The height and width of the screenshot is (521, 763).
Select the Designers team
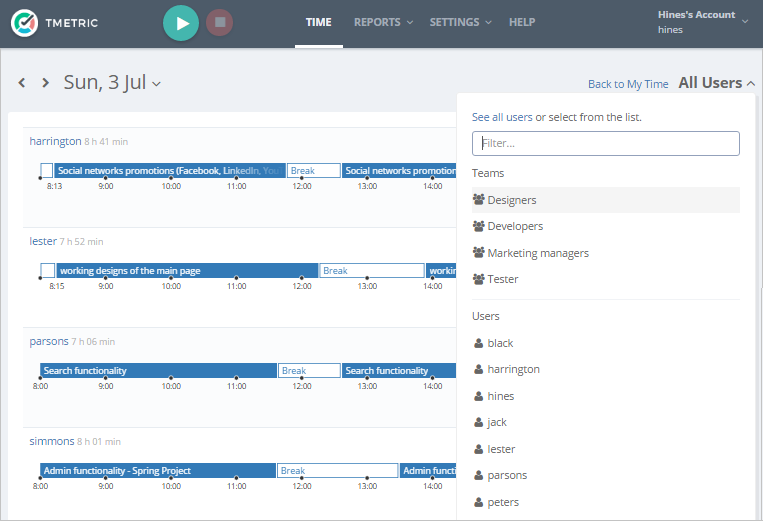[x=606, y=200]
